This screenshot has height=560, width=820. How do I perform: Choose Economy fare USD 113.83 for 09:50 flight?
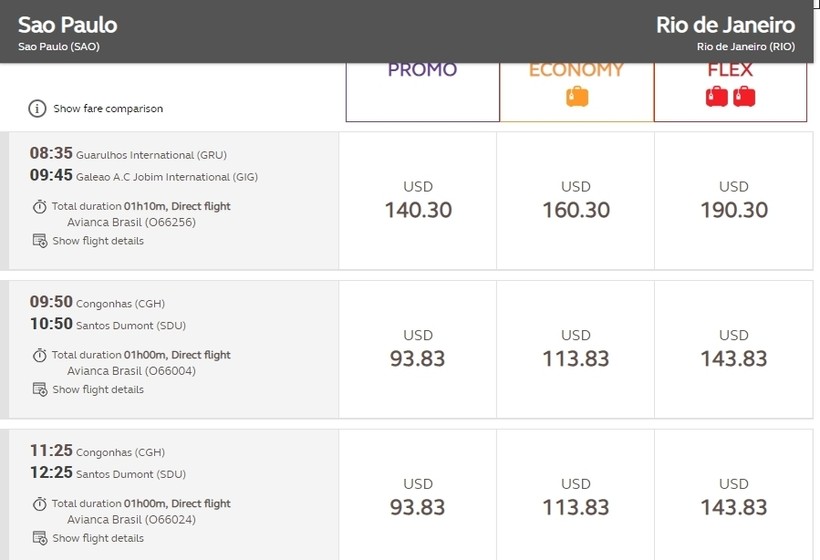click(576, 349)
